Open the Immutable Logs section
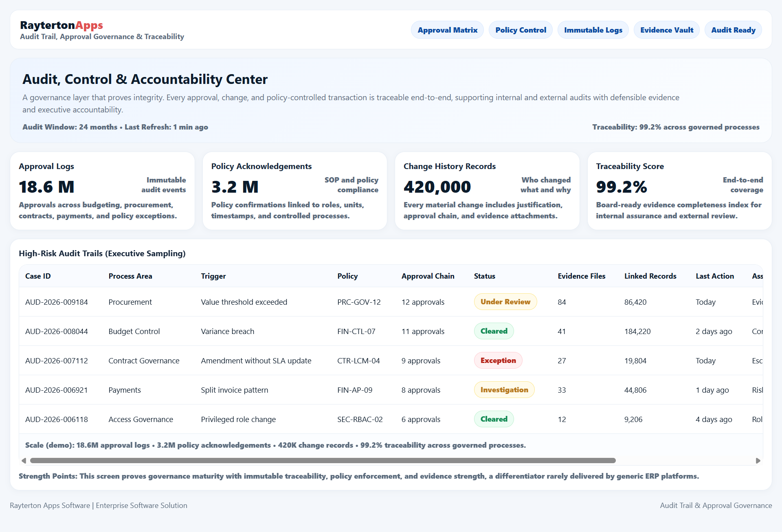The height and width of the screenshot is (532, 782). click(593, 29)
